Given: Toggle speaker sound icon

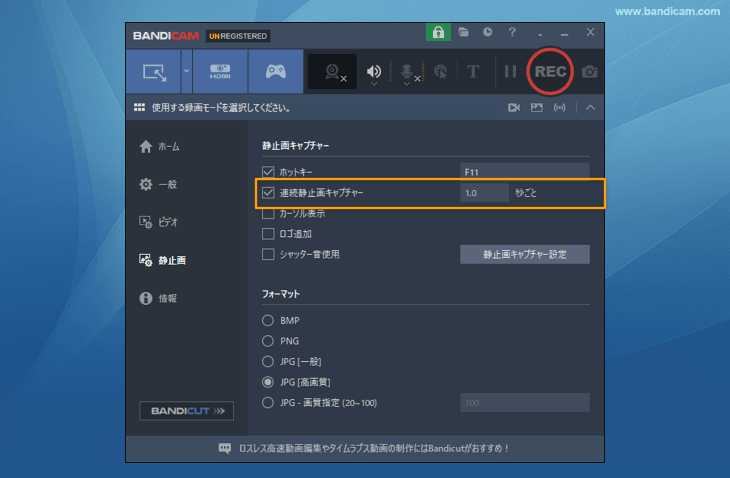Looking at the screenshot, I should coord(373,71).
